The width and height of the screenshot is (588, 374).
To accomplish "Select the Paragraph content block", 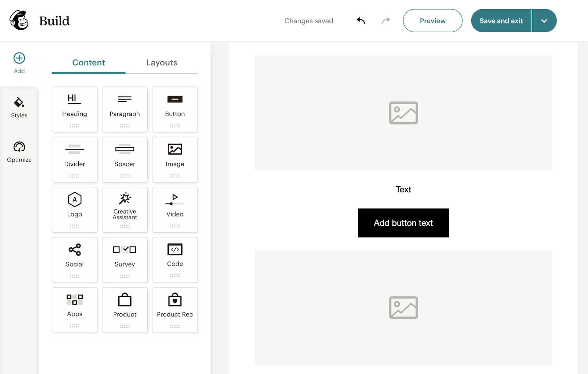I will (125, 109).
